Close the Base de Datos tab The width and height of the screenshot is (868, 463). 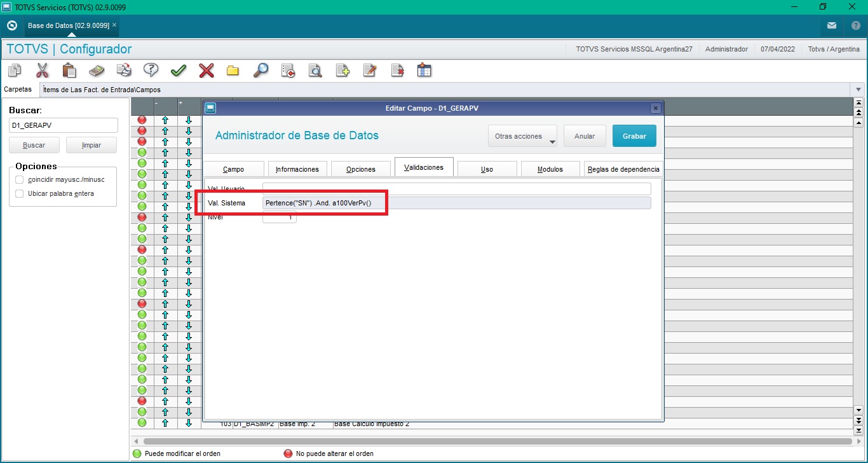(114, 25)
